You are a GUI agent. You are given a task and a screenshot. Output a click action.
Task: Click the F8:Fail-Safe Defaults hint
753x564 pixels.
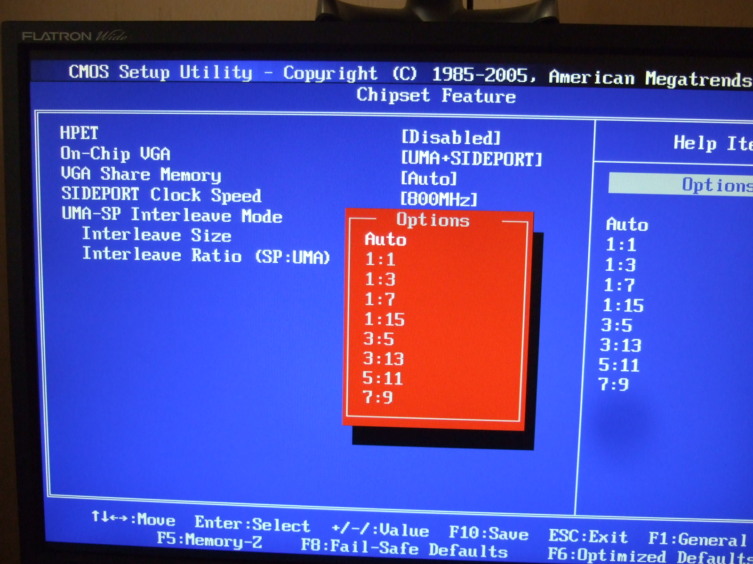point(404,548)
